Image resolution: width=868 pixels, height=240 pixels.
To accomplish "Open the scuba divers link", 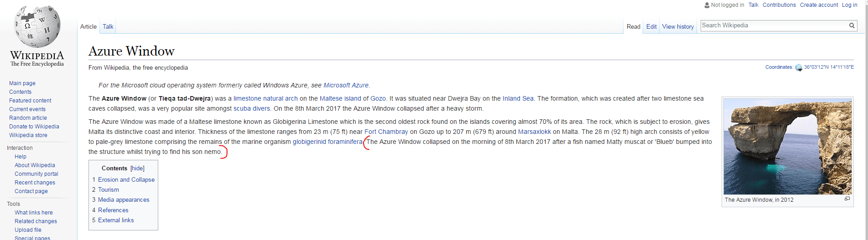I will point(252,108).
